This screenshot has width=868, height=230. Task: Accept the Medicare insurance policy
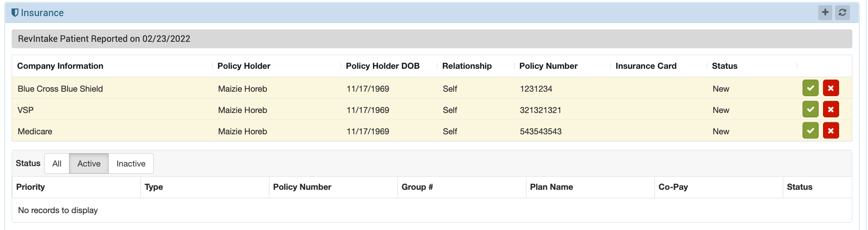810,131
